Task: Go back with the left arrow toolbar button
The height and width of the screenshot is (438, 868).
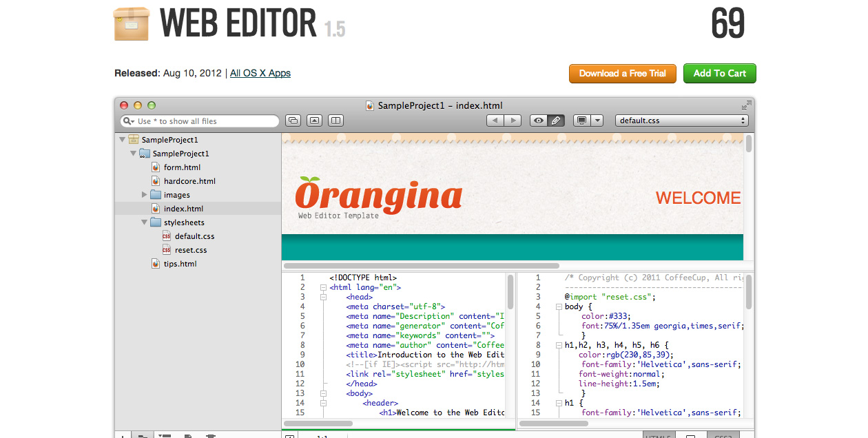Action: (x=495, y=121)
